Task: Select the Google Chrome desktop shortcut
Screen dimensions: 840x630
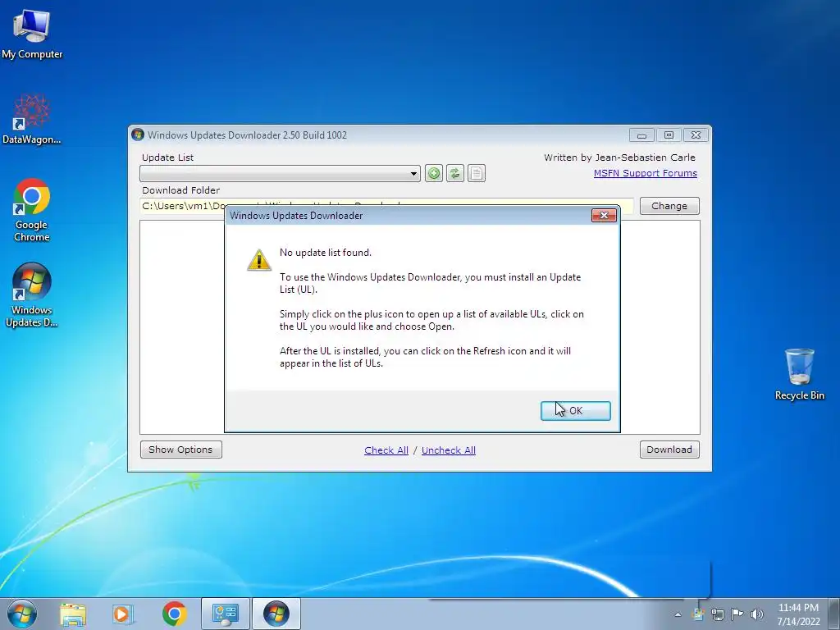Action: pos(32,210)
